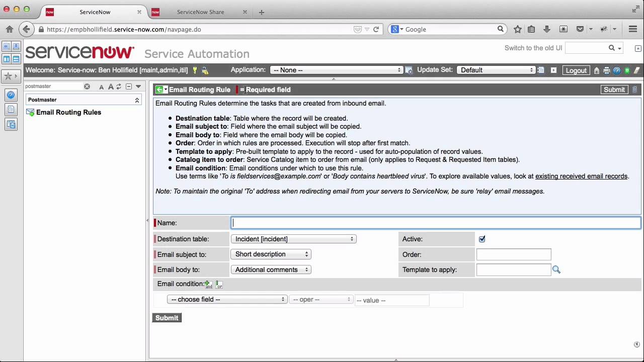Open the Pocket icon in Firefox toolbar
Image resolution: width=644 pixels, height=362 pixels.
pos(580,29)
